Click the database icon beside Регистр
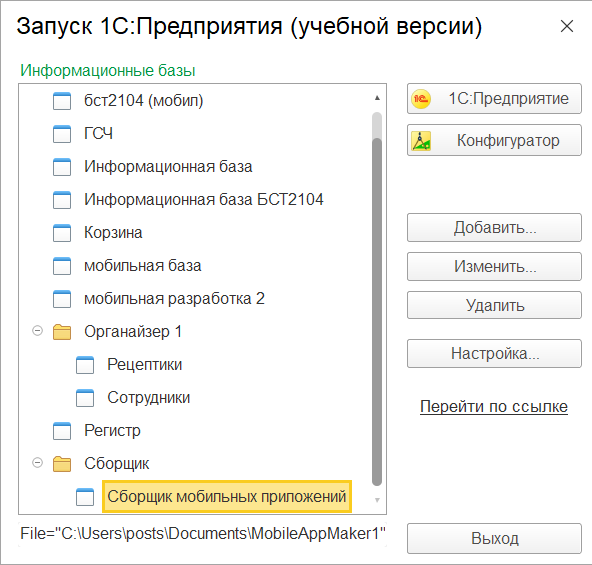Screen dimensions: 592x565 coord(62,431)
